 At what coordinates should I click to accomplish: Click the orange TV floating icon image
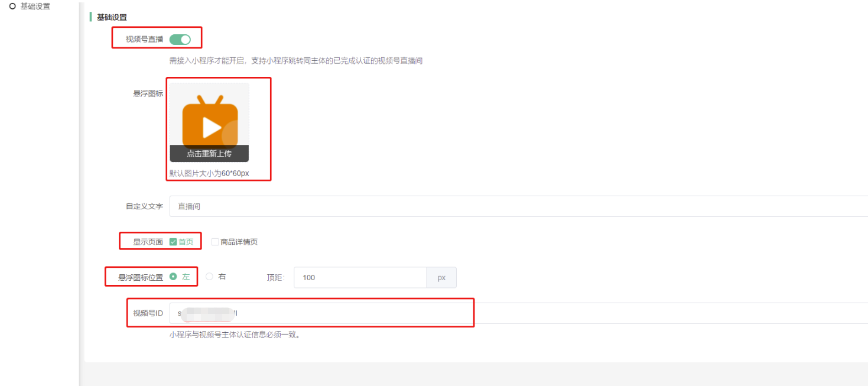click(210, 122)
